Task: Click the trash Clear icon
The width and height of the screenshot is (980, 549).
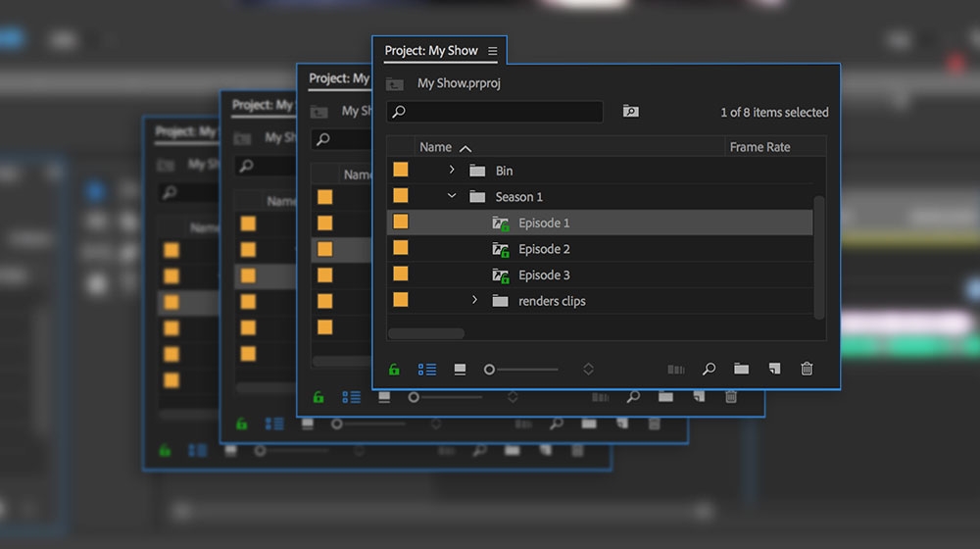Action: point(807,369)
